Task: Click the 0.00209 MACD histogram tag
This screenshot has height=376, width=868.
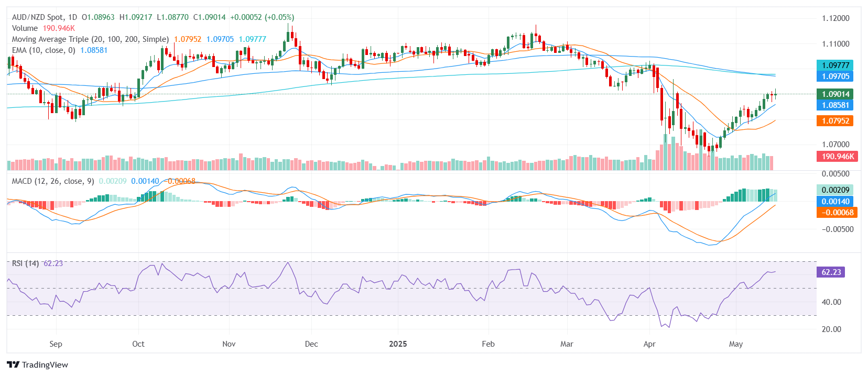Action: coord(835,190)
